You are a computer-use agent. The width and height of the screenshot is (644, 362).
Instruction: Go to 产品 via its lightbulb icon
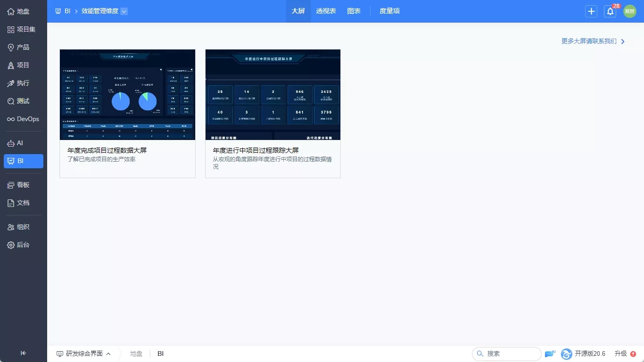(11, 47)
